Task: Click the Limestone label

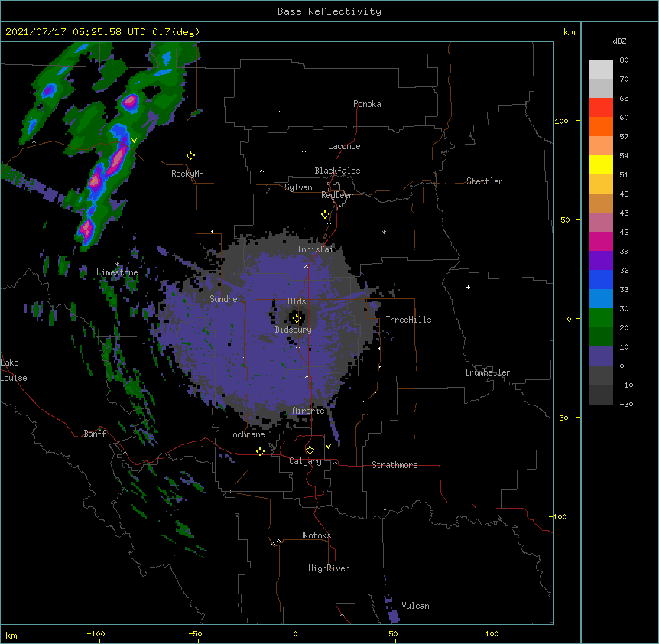Action: 117,272
